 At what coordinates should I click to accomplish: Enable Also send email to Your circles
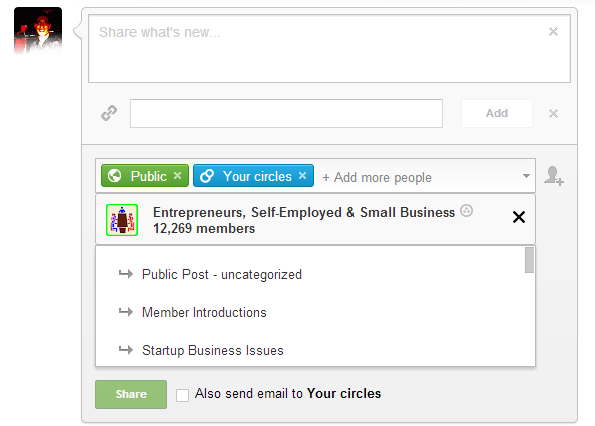[182, 395]
